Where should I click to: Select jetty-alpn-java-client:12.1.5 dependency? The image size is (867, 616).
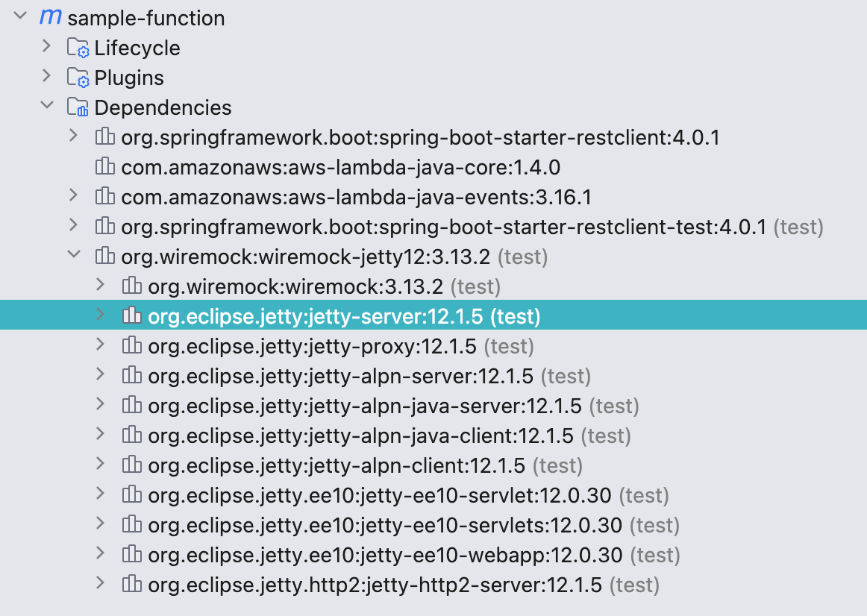point(360,436)
